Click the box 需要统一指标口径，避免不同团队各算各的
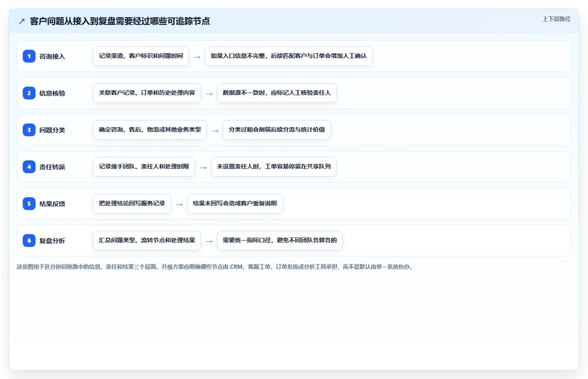The width and height of the screenshot is (588, 379). [x=280, y=241]
